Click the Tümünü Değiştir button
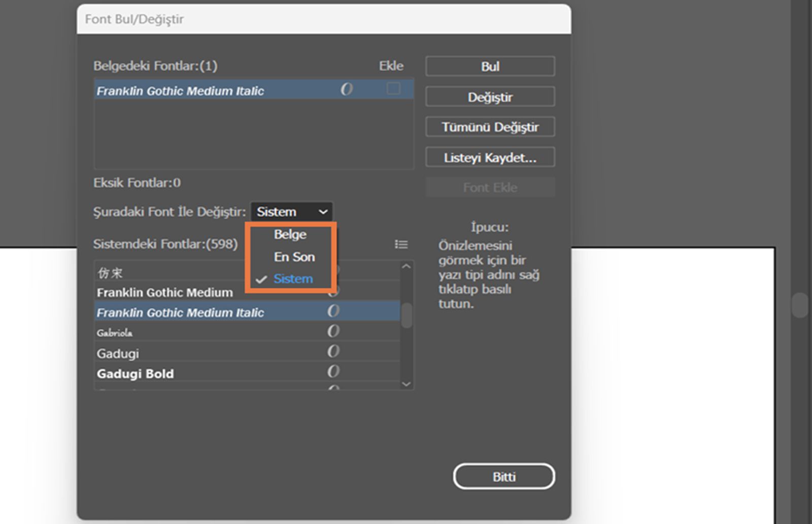Viewport: 812px width, 524px height. pyautogui.click(x=490, y=127)
